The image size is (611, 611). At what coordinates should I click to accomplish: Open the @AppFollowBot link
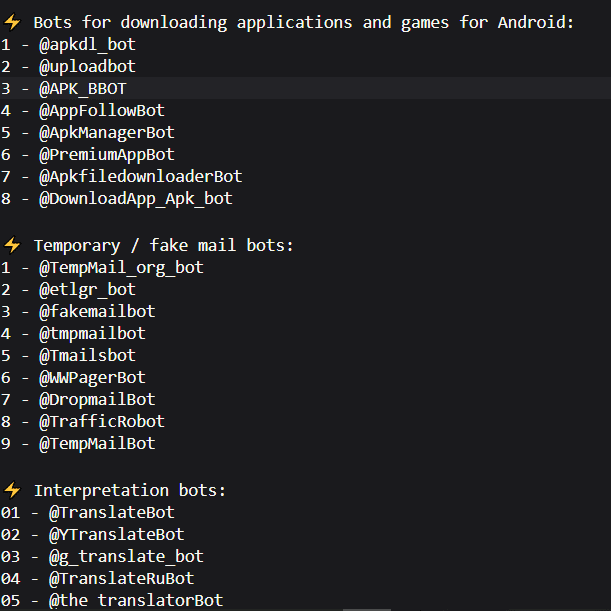point(101,110)
